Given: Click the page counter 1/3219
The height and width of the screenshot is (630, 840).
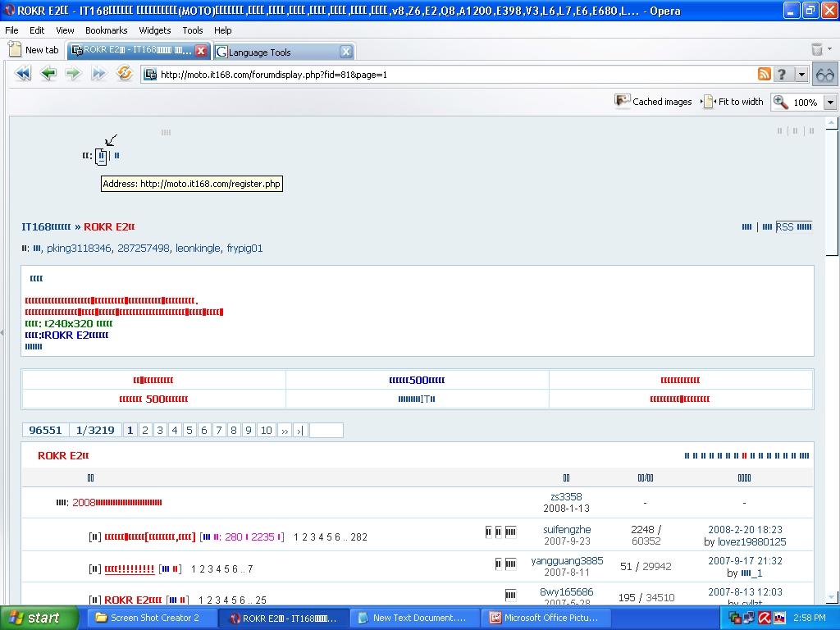Looking at the screenshot, I should click(95, 430).
